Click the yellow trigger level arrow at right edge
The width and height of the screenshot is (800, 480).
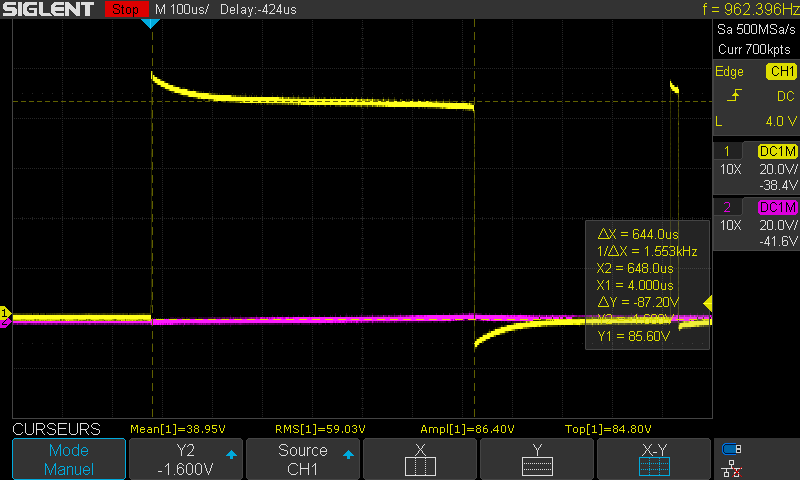[707, 303]
